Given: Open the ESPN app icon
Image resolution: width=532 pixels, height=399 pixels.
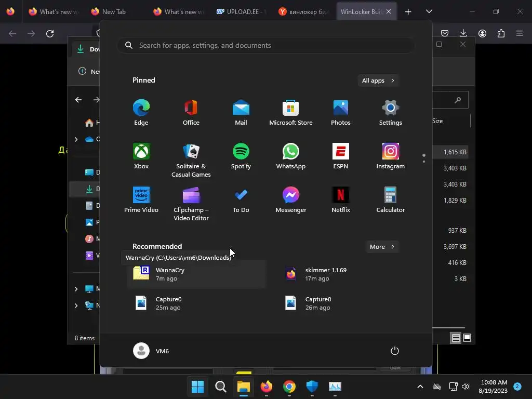Looking at the screenshot, I should point(341,156).
